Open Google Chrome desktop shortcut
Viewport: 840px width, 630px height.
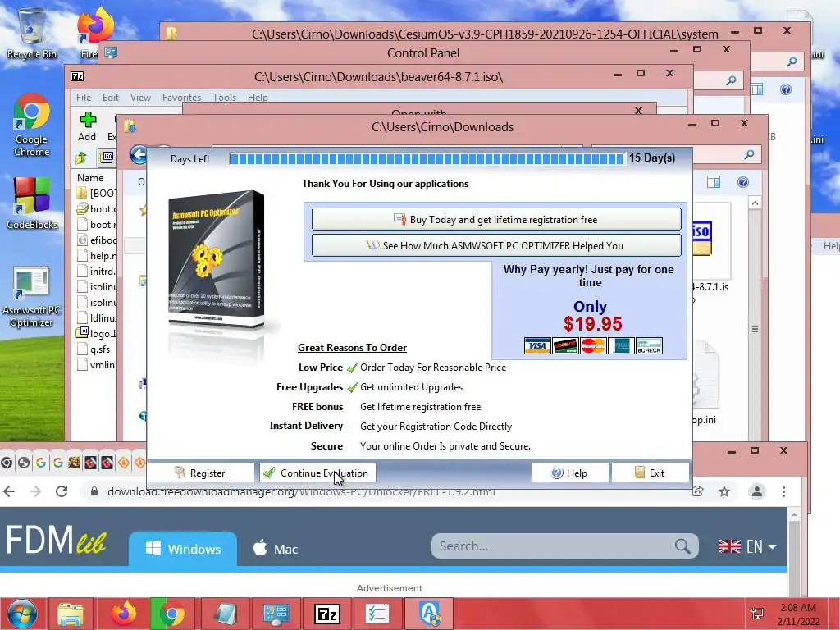click(32, 125)
